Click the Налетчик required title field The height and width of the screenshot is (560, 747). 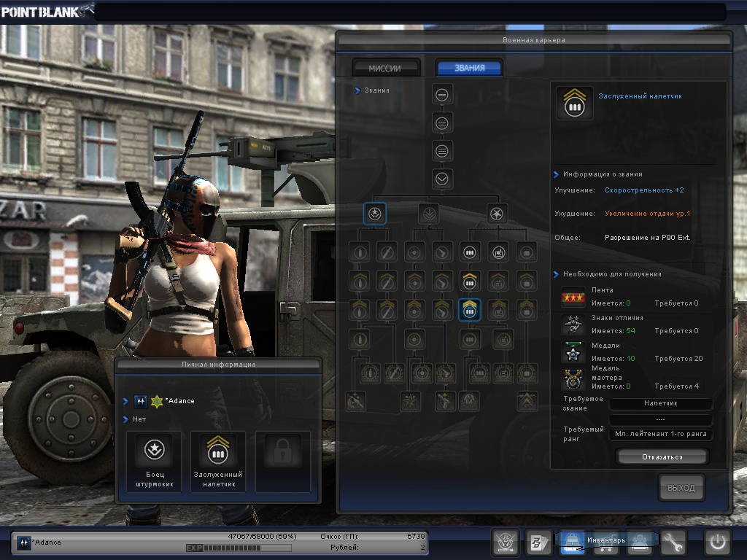[661, 403]
